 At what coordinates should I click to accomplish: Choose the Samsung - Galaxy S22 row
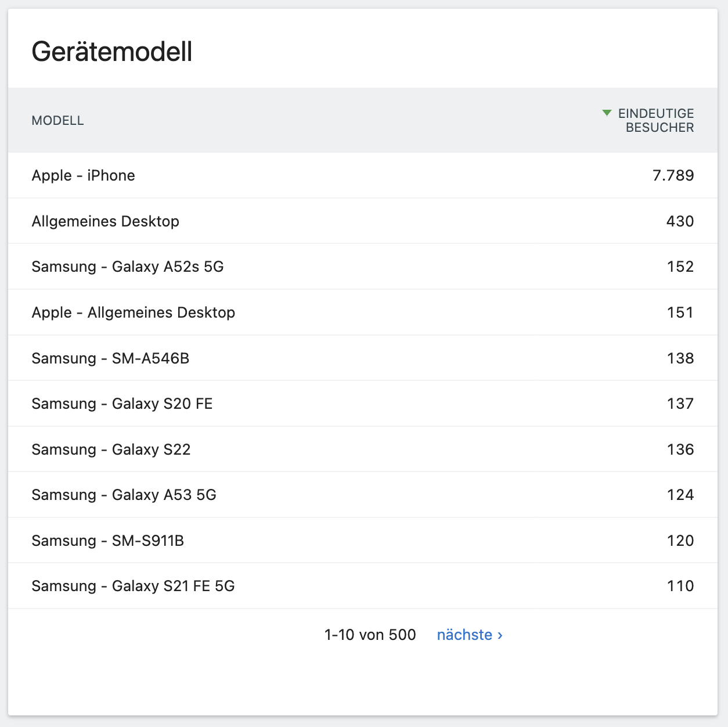tap(111, 449)
